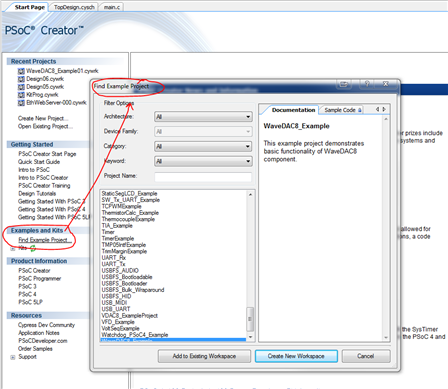448x389 pixels.
Task: Click the Design06.cywrk workspace icon
Action: click(x=21, y=79)
